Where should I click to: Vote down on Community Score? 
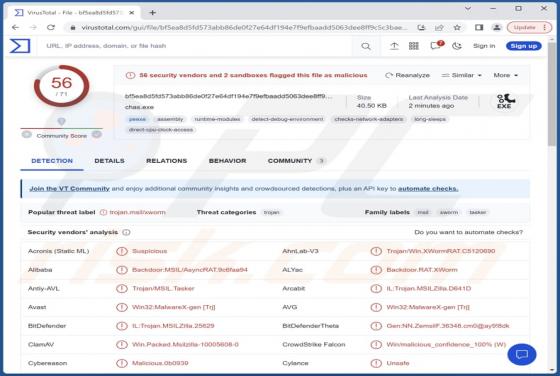[26, 135]
